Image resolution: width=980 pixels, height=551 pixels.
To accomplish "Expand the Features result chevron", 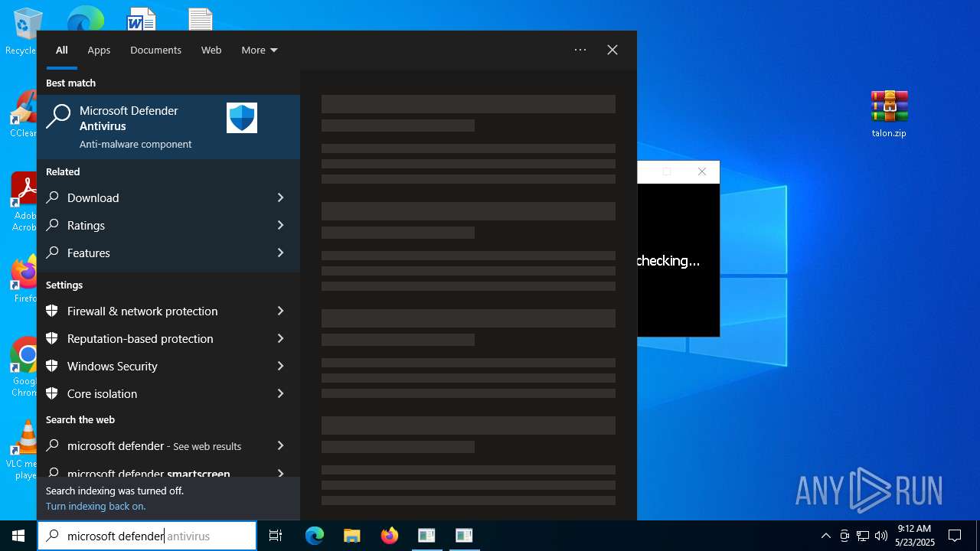I will (280, 253).
